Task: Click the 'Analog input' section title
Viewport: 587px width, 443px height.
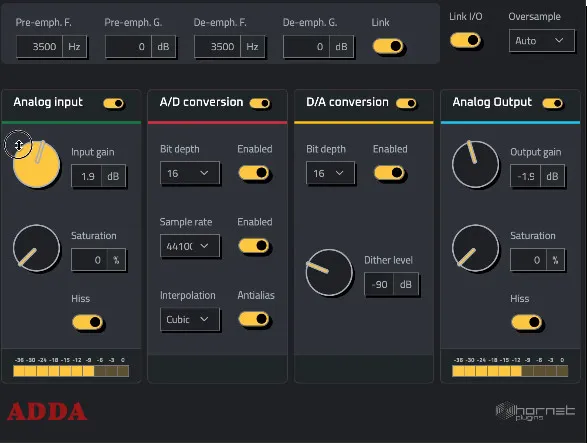Action: coord(48,102)
